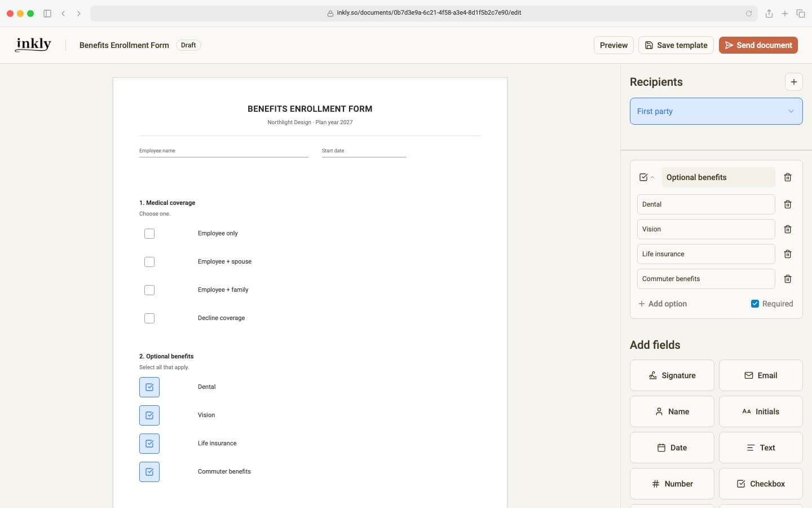
Task: Delete the Optional benefits field group
Action: pos(788,177)
